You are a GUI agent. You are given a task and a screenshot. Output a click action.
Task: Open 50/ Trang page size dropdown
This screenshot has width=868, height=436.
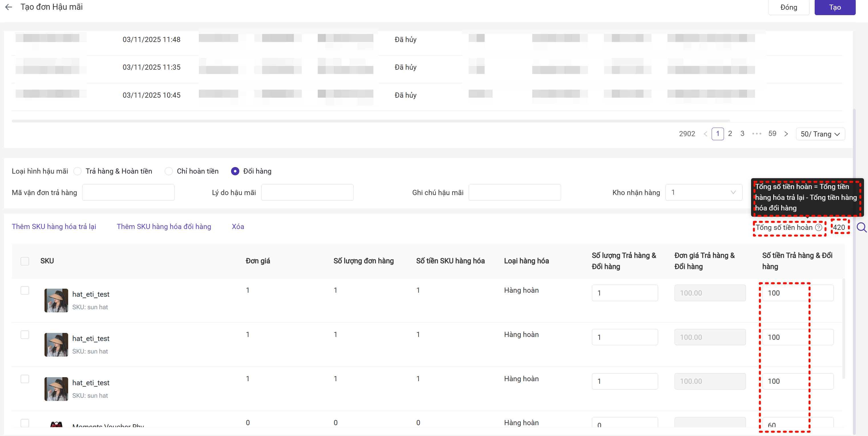click(x=820, y=134)
